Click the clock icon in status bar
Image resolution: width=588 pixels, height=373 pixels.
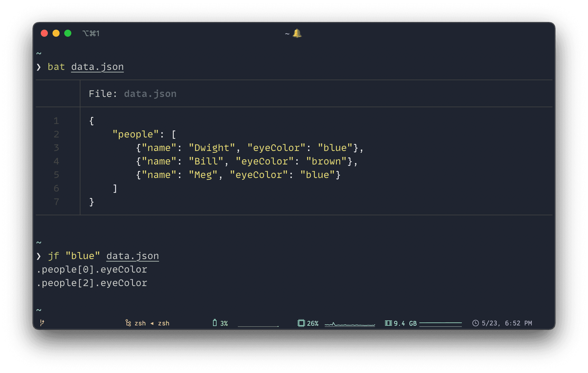coord(475,323)
